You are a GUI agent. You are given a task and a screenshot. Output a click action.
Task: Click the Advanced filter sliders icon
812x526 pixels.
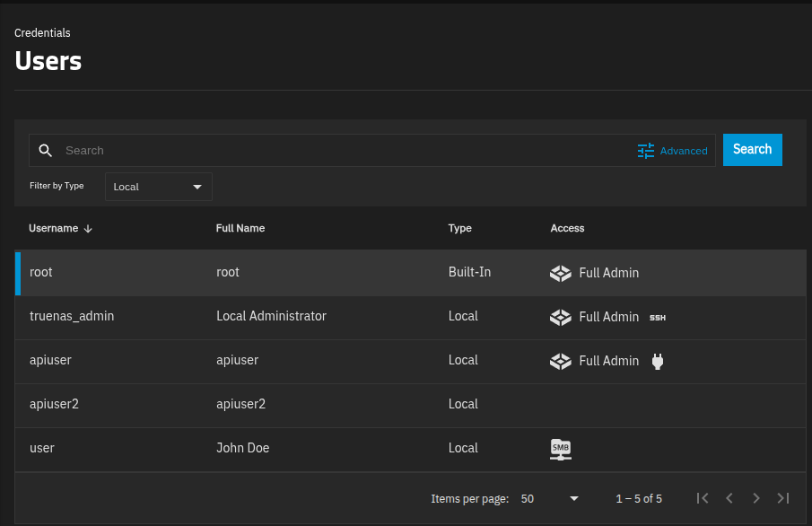646,151
